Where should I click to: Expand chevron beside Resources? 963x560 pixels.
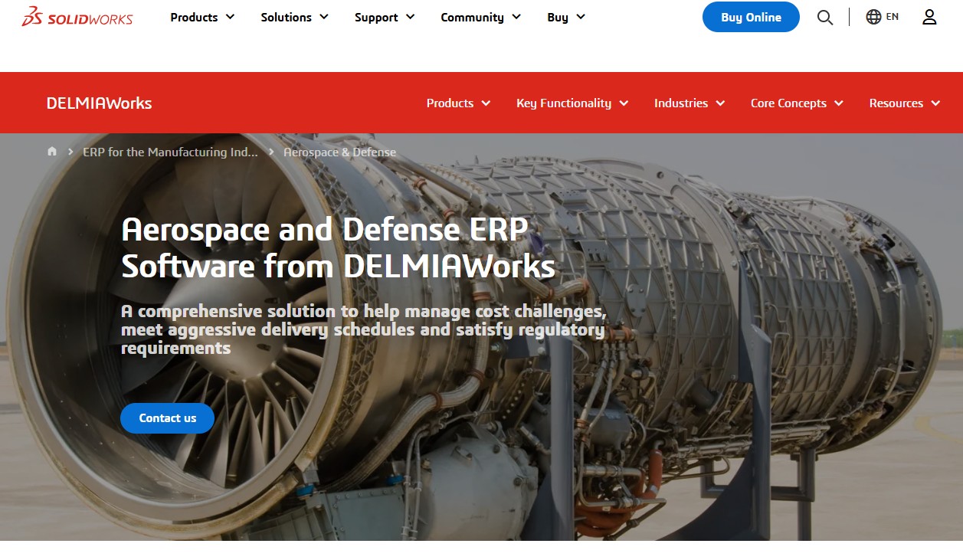[935, 103]
